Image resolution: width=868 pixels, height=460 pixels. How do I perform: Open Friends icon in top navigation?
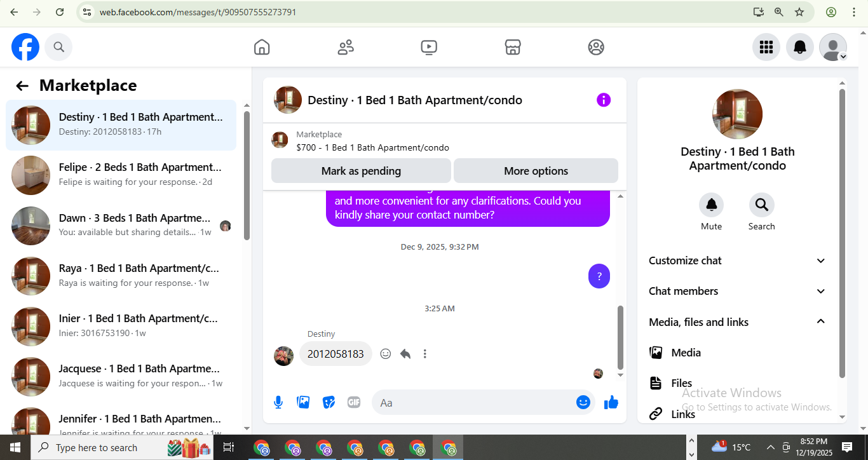(x=346, y=47)
